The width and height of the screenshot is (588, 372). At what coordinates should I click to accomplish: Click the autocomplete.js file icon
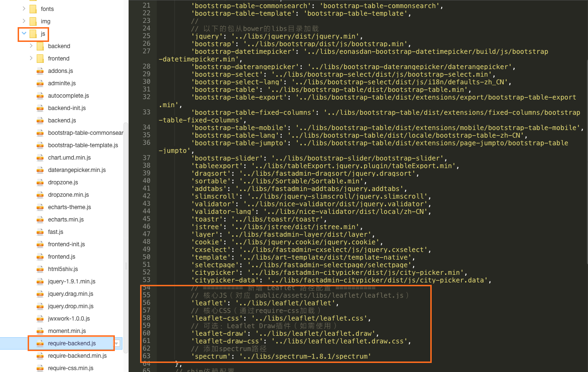[40, 95]
